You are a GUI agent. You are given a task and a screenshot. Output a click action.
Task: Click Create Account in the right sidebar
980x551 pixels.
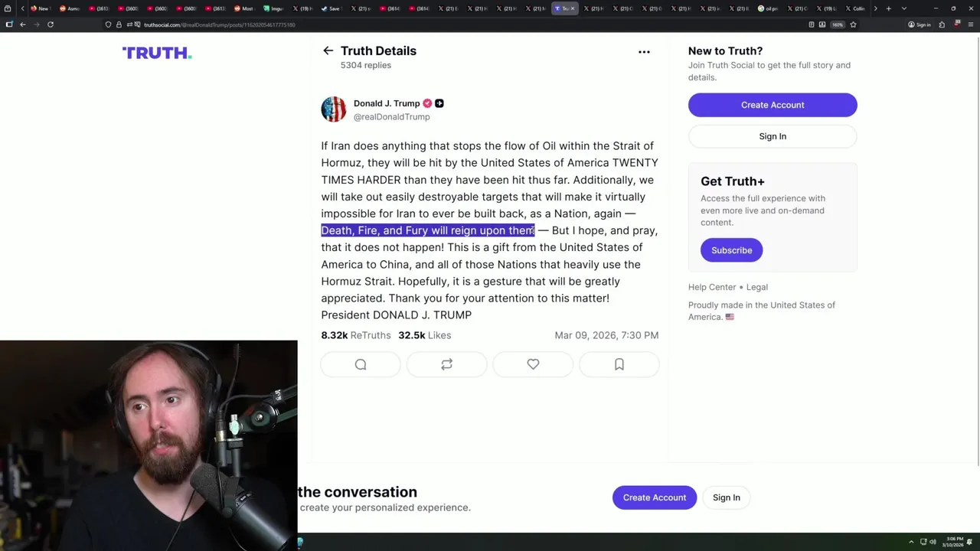click(773, 105)
